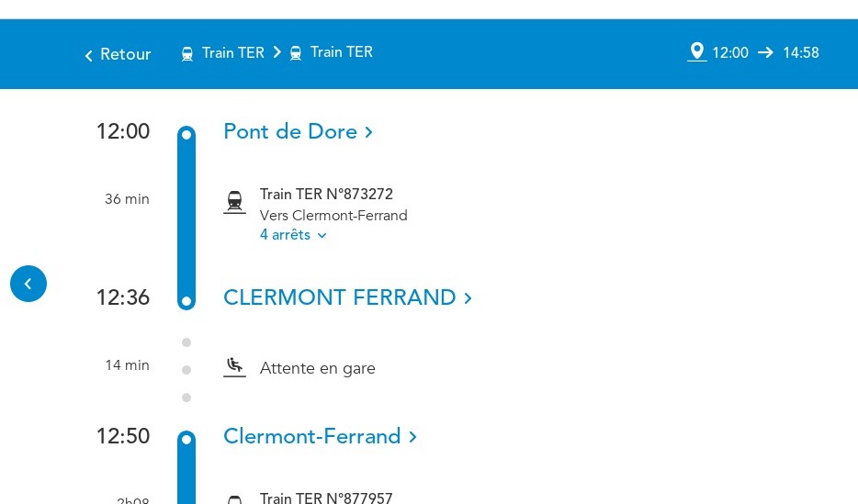Click the seated waiting icon for Attente en gare

coord(235,367)
